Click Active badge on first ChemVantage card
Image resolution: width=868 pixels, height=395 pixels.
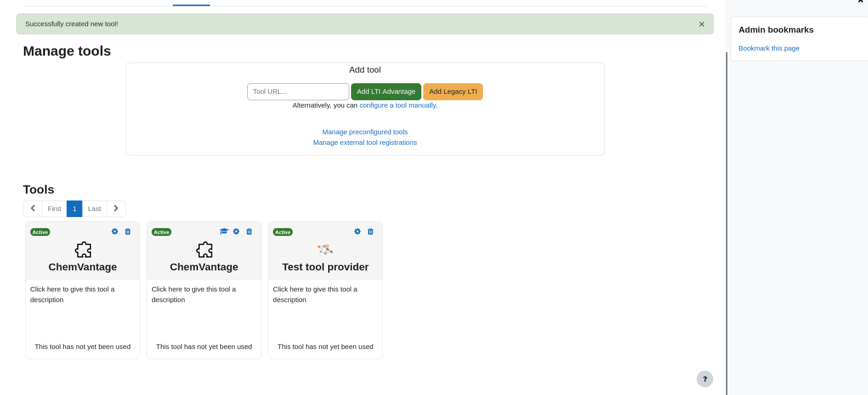pos(40,232)
